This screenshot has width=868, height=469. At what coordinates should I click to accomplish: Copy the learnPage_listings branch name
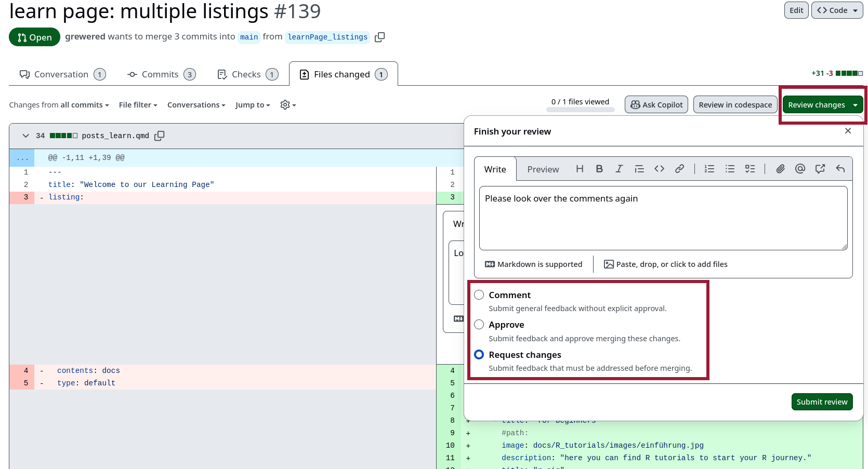point(380,37)
